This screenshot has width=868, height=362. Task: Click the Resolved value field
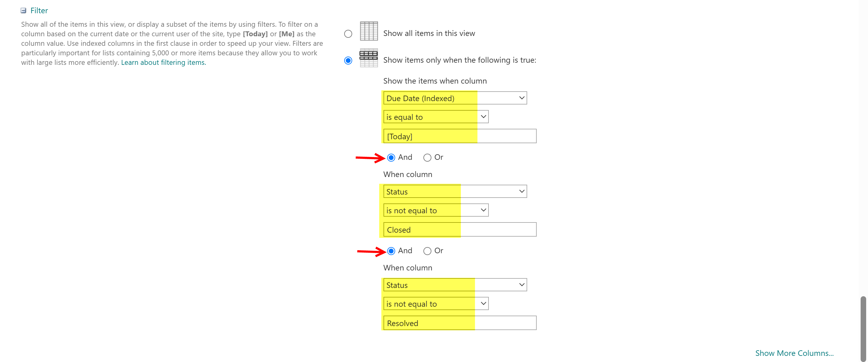tap(459, 323)
